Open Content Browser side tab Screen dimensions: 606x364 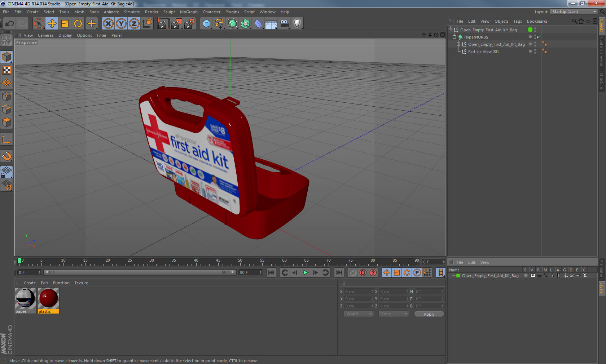pos(602,51)
